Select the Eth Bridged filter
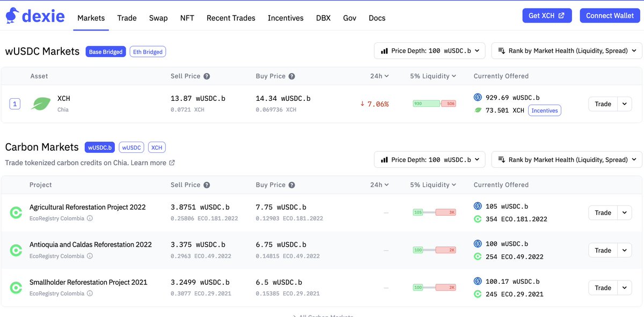This screenshot has height=317, width=644. pyautogui.click(x=148, y=52)
